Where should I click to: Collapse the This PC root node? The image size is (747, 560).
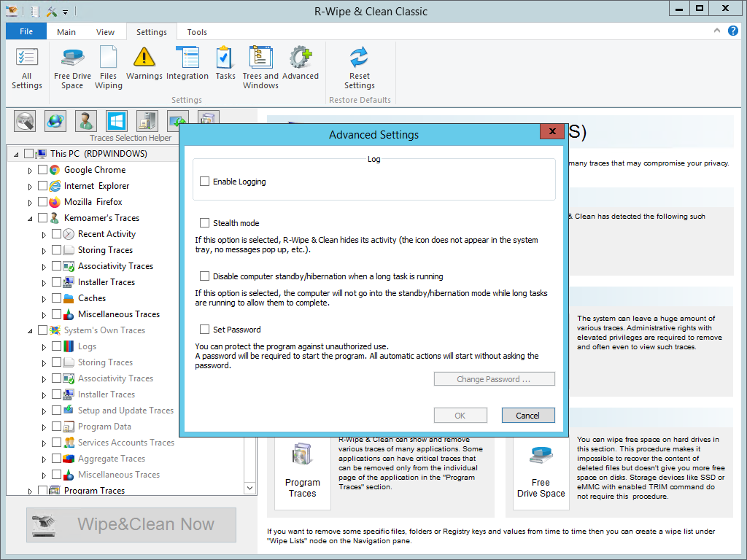click(16, 155)
